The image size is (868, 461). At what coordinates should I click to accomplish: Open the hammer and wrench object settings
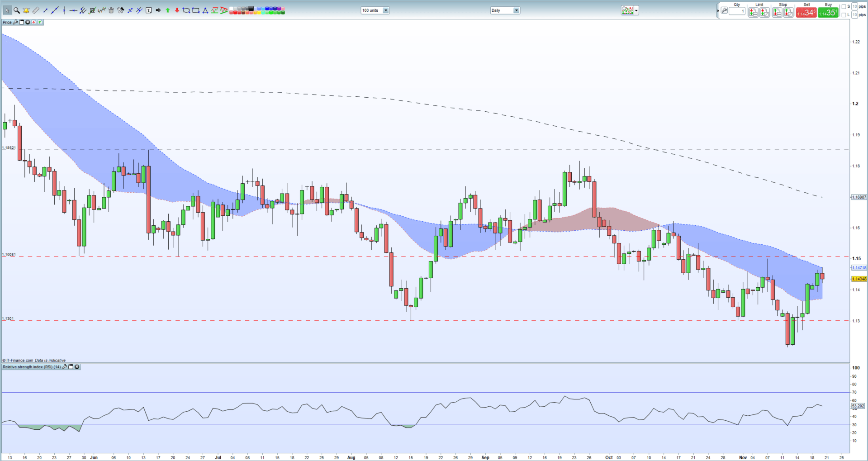(x=120, y=10)
